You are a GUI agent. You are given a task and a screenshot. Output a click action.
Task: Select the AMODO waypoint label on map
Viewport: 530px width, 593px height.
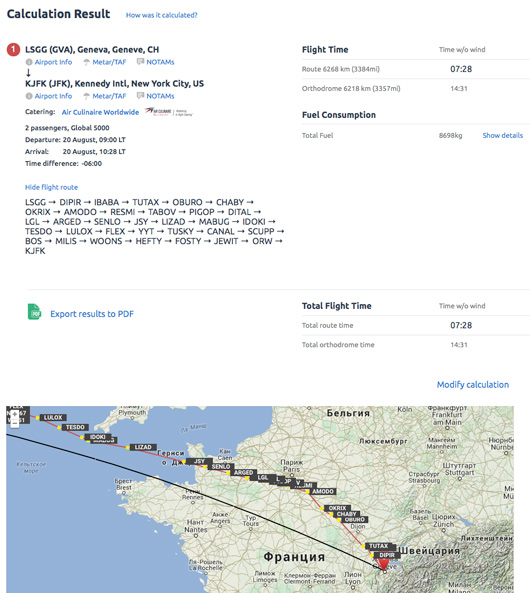click(x=323, y=491)
